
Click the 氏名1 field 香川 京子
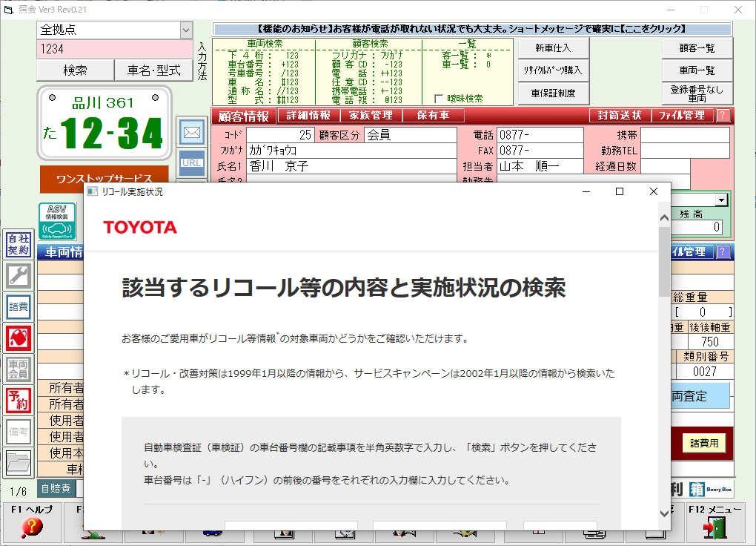tap(351, 166)
